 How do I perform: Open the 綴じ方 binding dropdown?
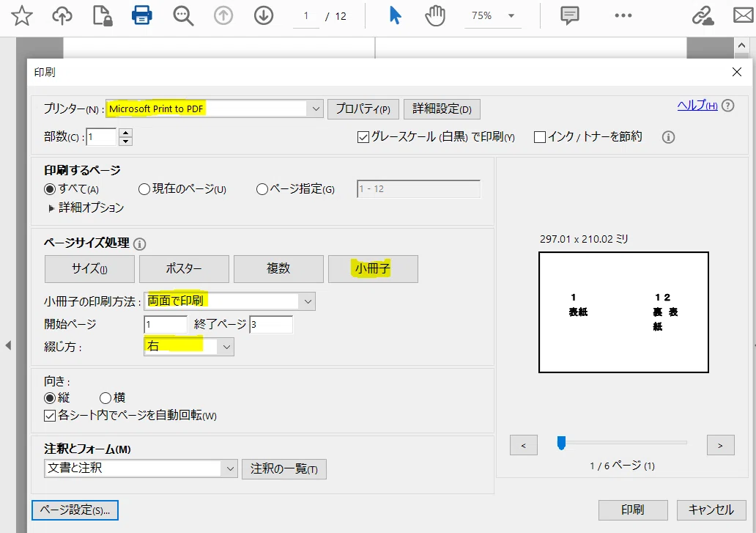click(x=189, y=347)
